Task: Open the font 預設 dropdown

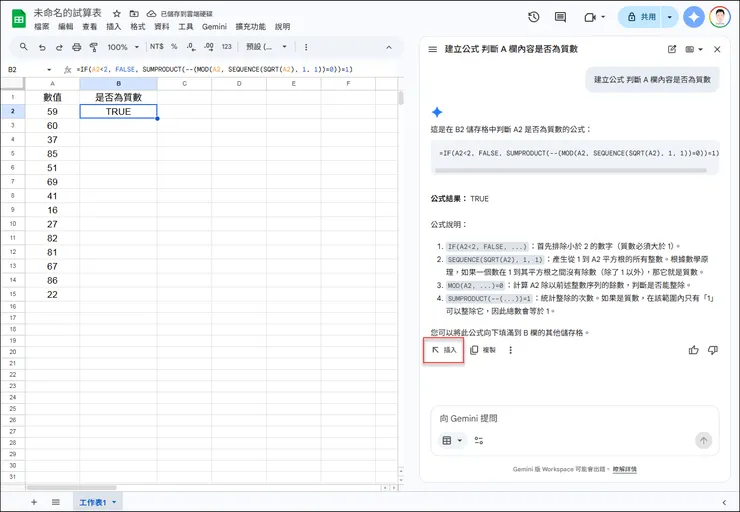Action: [x=266, y=47]
